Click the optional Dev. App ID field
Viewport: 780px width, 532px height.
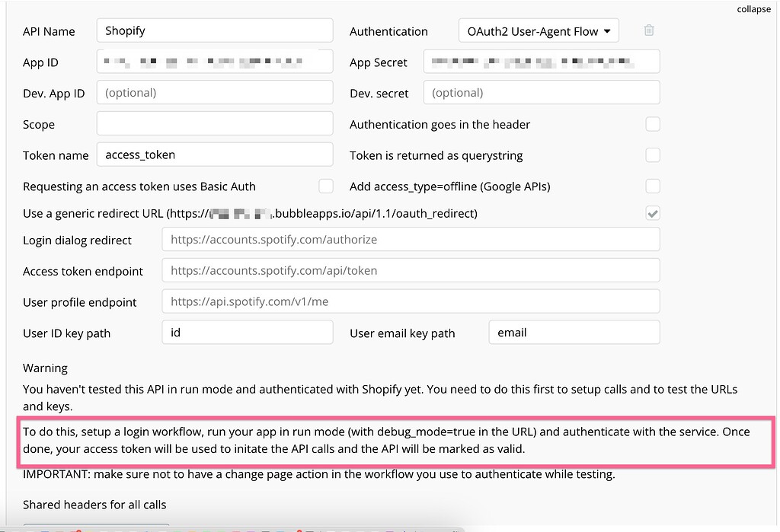coord(214,92)
